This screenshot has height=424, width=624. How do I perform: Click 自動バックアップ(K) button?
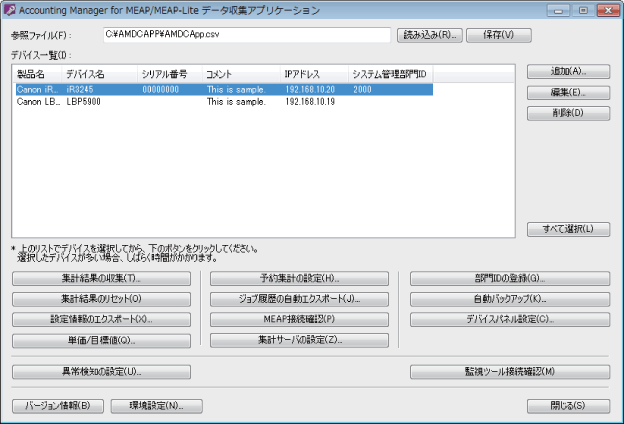(510, 299)
